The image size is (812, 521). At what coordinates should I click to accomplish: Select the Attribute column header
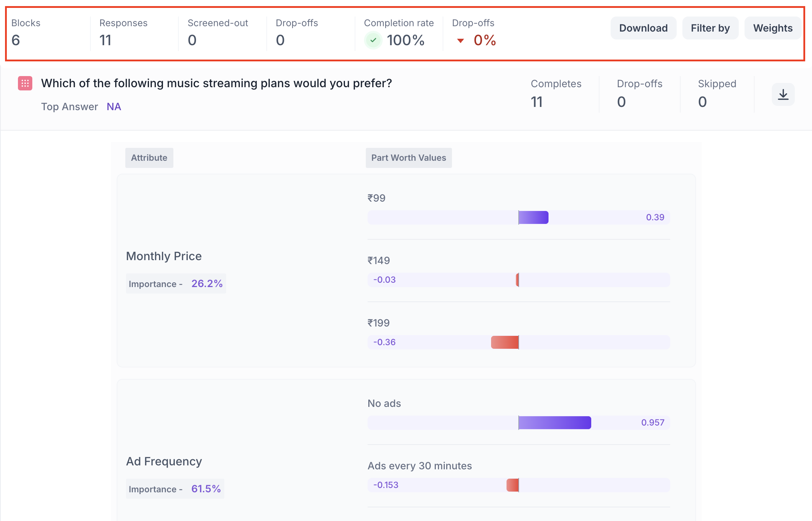click(x=149, y=158)
